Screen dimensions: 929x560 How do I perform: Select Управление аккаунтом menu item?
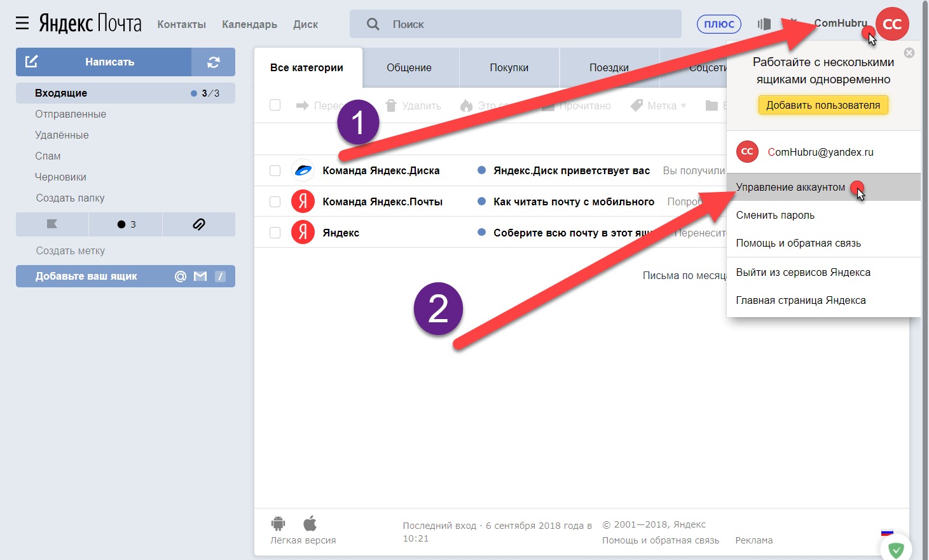(823, 187)
